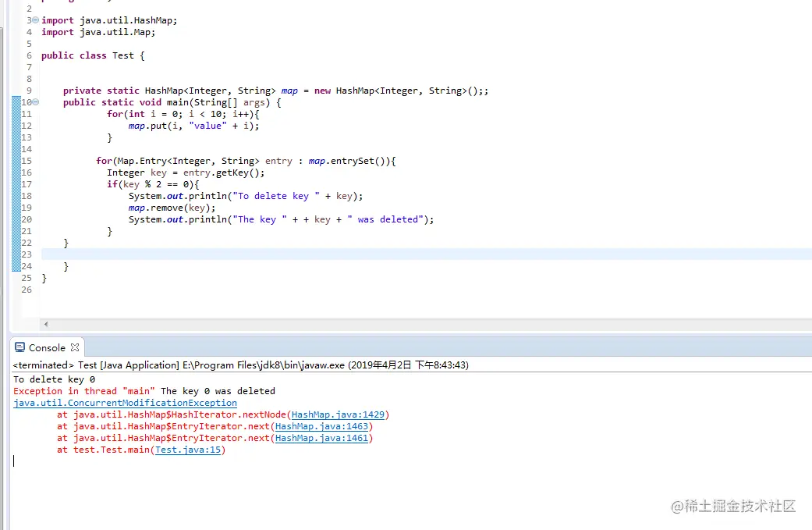This screenshot has height=530, width=812.
Task: Click the editor horizontal scrollbar left arrow
Action: (x=46, y=324)
